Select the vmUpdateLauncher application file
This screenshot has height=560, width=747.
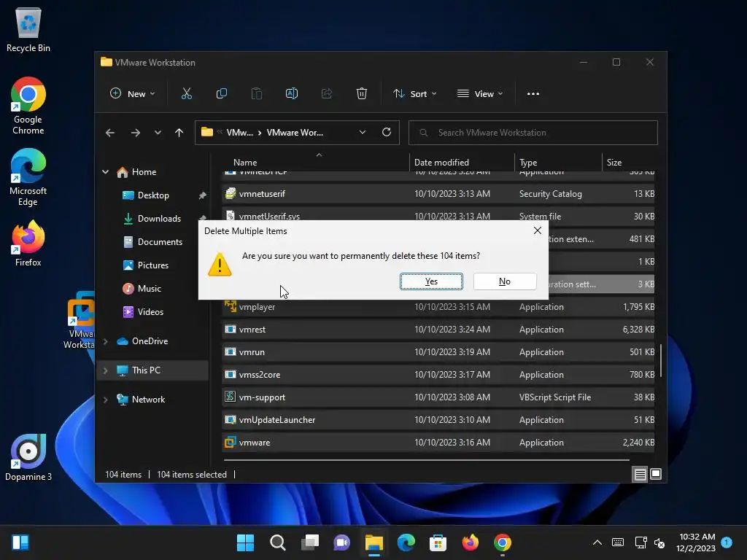[438, 420]
